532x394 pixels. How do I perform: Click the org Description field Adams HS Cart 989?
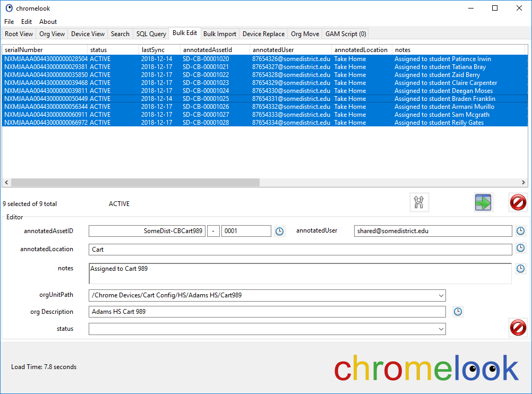coord(267,312)
